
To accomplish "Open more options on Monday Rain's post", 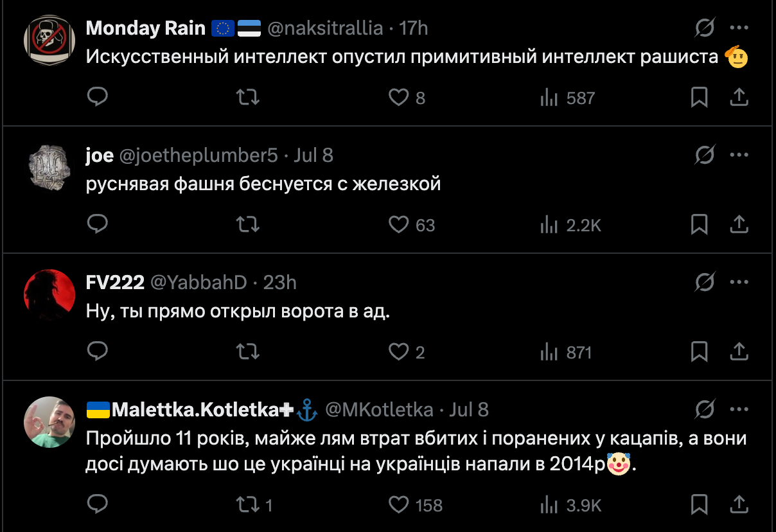I will [x=739, y=28].
